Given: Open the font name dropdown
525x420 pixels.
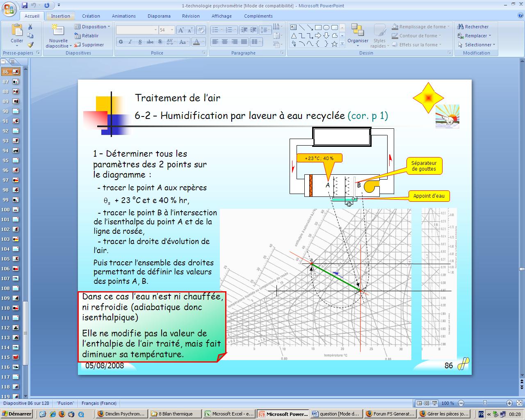Looking at the screenshot, I should point(155,30).
